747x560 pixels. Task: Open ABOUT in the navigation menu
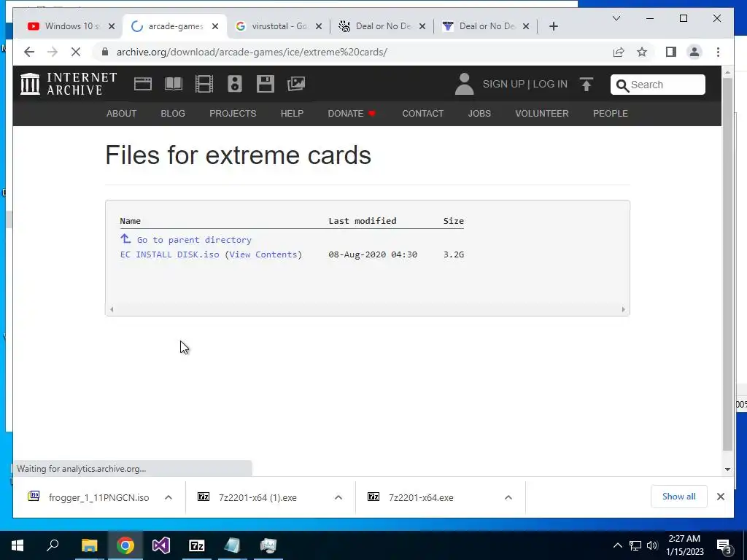122,113
